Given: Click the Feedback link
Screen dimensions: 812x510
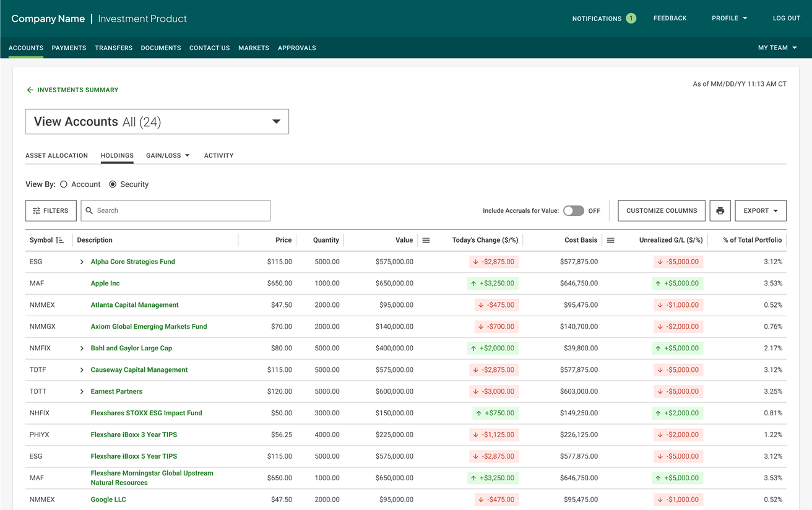Looking at the screenshot, I should pos(670,19).
